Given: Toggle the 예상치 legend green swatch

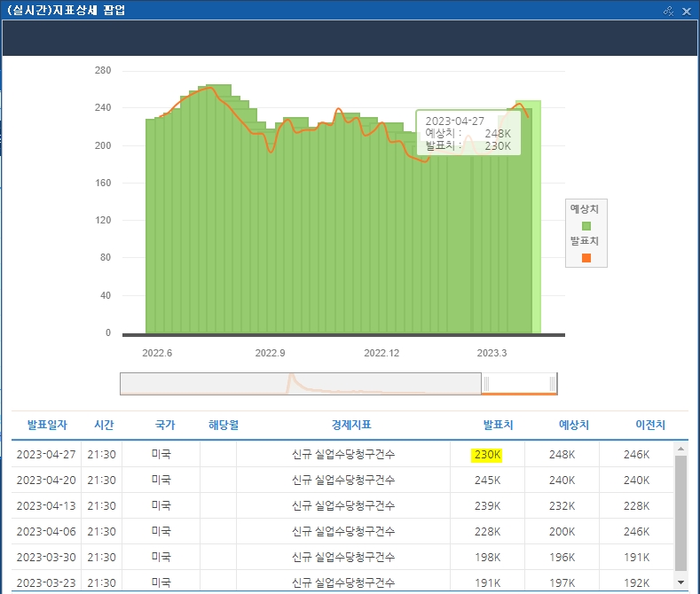Looking at the screenshot, I should coord(586,226).
